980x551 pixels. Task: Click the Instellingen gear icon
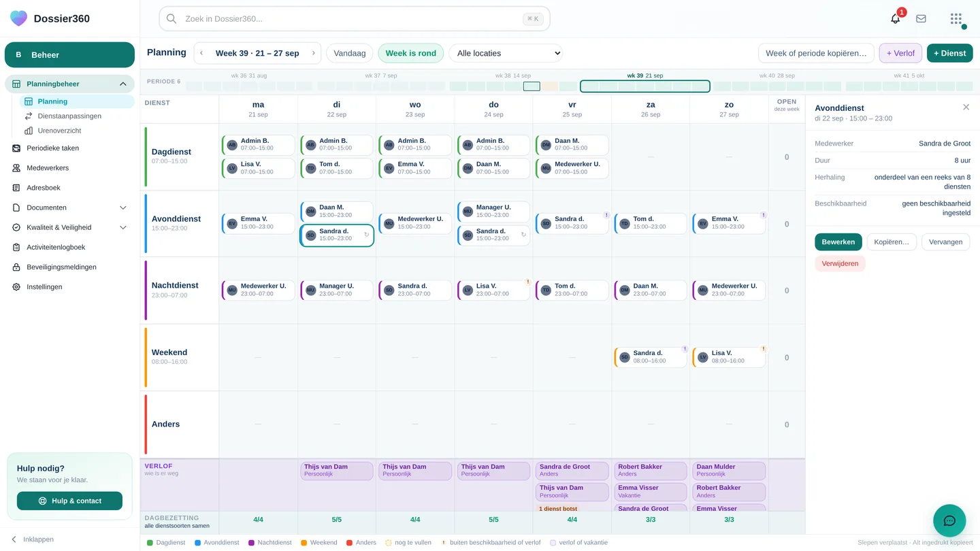click(x=16, y=287)
